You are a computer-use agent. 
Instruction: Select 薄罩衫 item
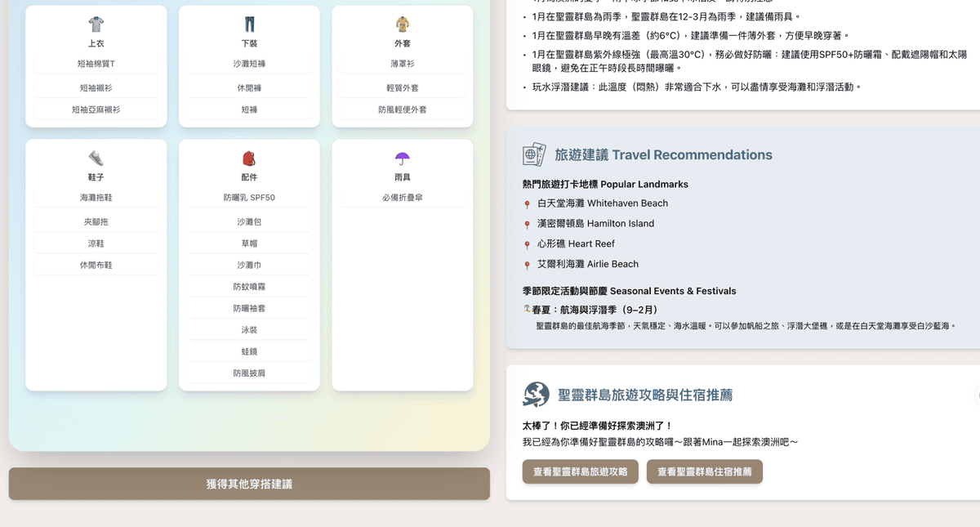[403, 64]
